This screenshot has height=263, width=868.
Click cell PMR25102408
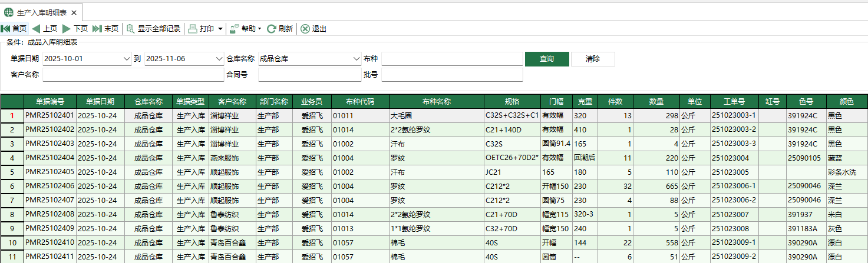[50, 214]
